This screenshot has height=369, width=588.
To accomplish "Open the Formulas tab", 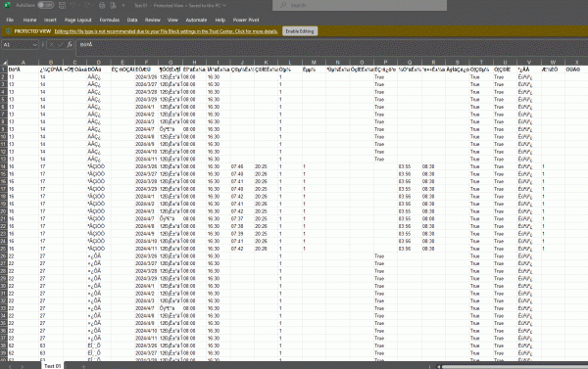I will 109,20.
